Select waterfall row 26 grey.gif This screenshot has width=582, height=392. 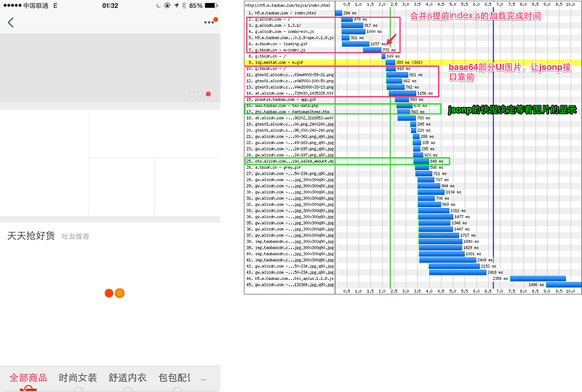coord(290,167)
